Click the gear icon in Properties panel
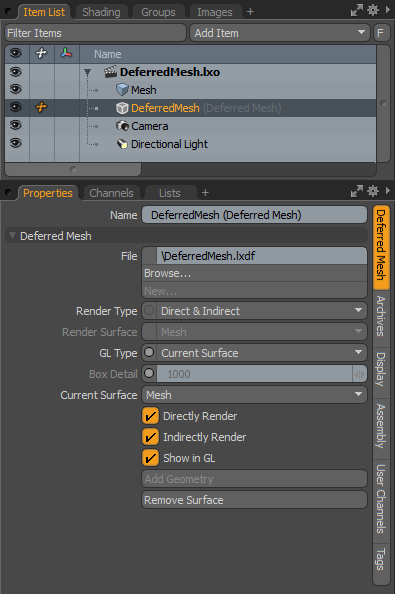Image resolution: width=395 pixels, height=594 pixels. click(x=373, y=191)
